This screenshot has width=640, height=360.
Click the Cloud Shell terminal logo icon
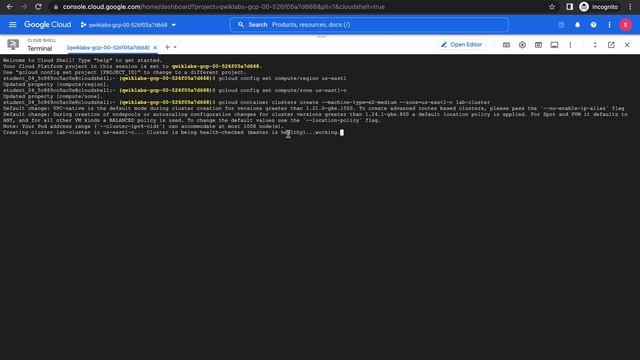click(13, 44)
